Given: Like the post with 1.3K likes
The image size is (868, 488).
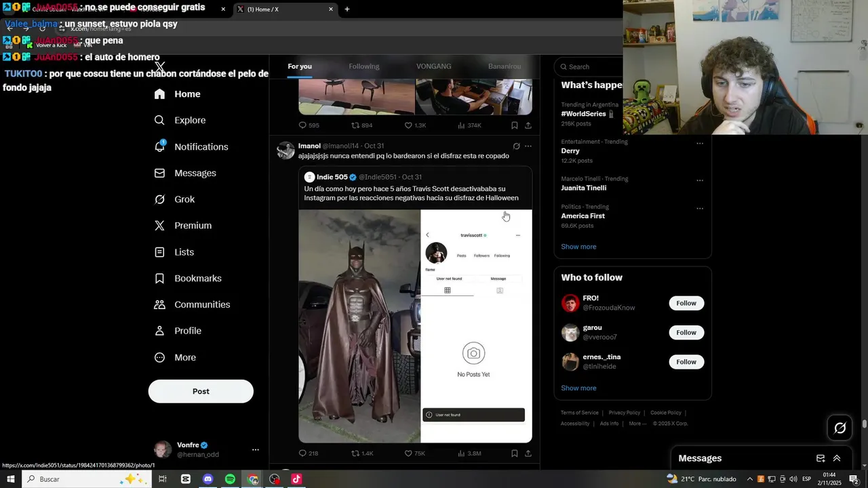Looking at the screenshot, I should click(x=415, y=125).
